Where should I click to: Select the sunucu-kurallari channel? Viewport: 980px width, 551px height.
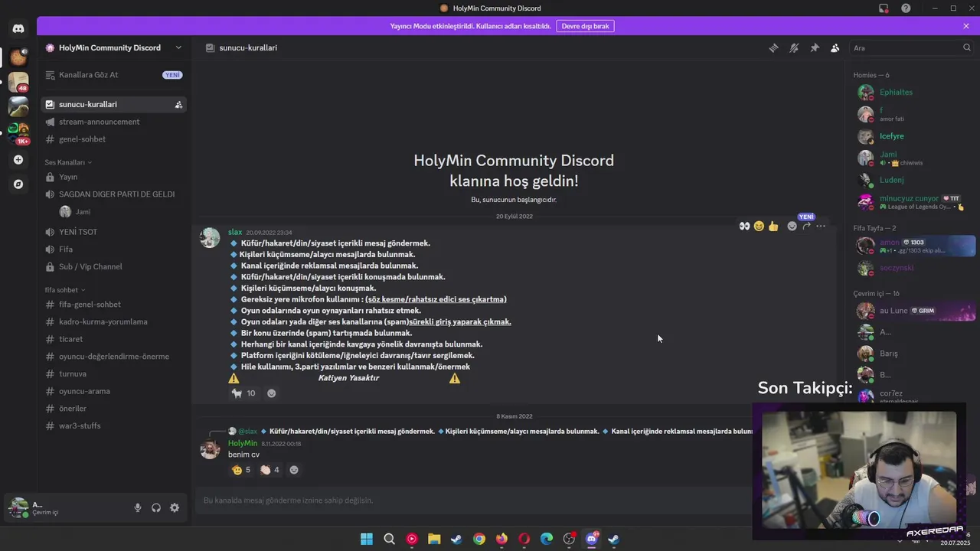113,104
